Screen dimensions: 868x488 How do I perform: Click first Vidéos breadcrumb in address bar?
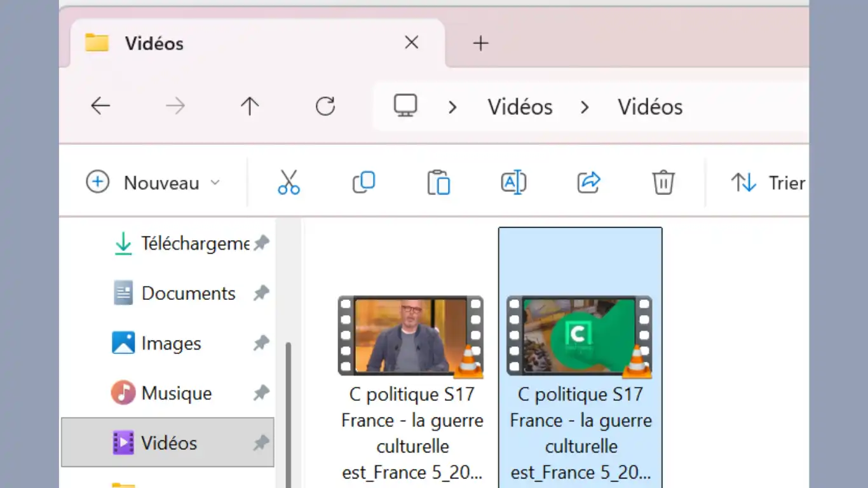pos(520,107)
